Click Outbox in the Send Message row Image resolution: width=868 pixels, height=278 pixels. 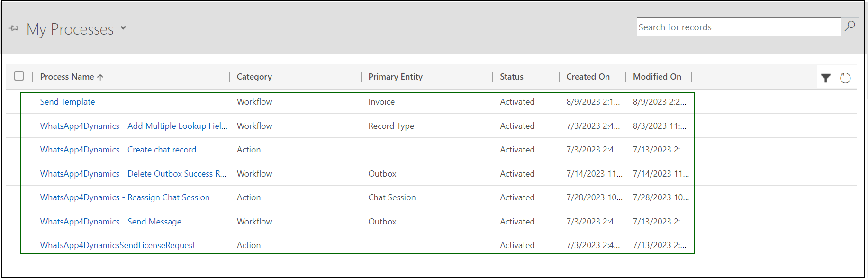[382, 222]
